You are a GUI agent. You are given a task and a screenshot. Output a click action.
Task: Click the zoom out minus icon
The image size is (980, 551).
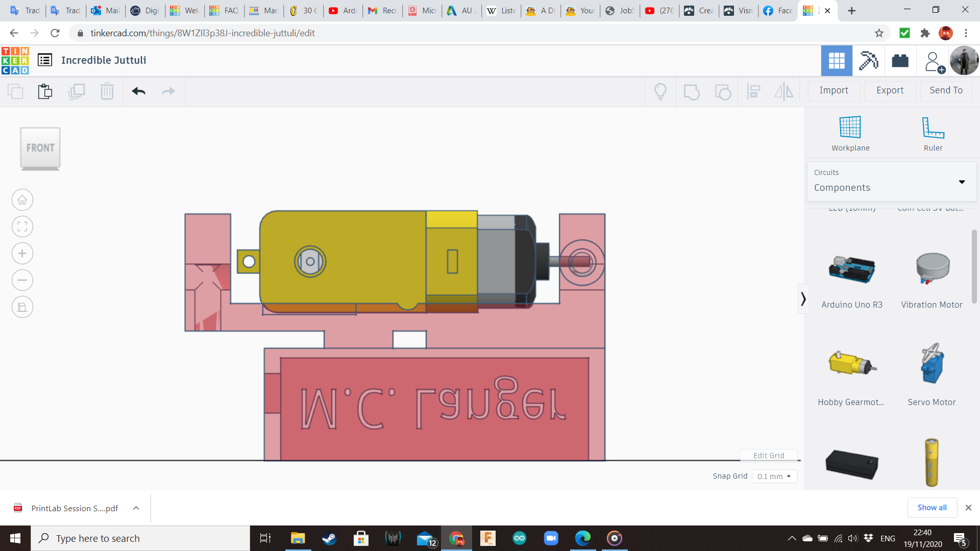[x=22, y=280]
